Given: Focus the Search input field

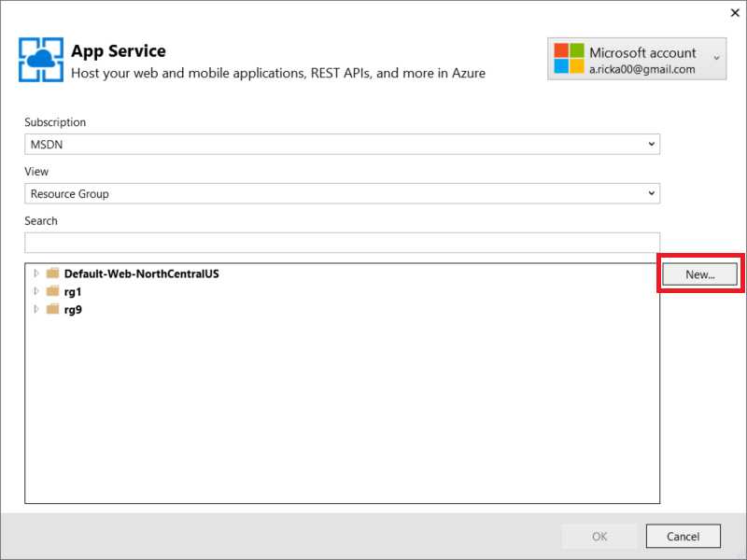Looking at the screenshot, I should tap(342, 243).
